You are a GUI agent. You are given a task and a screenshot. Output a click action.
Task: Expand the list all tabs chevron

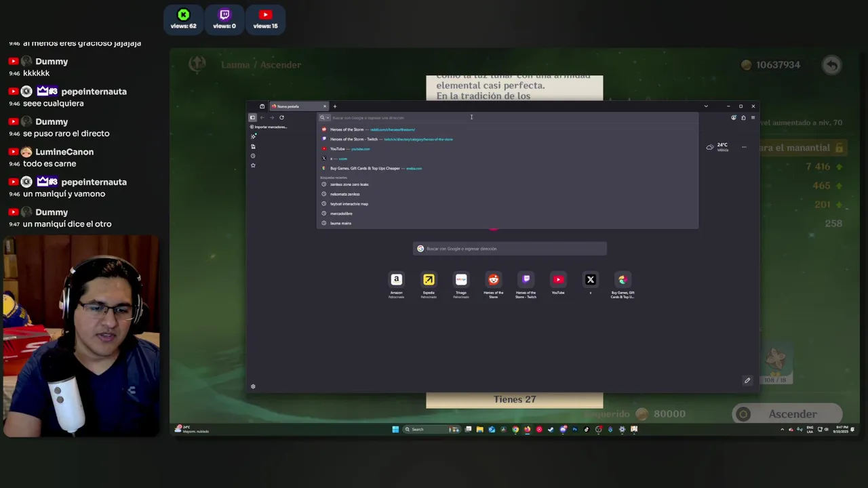706,106
